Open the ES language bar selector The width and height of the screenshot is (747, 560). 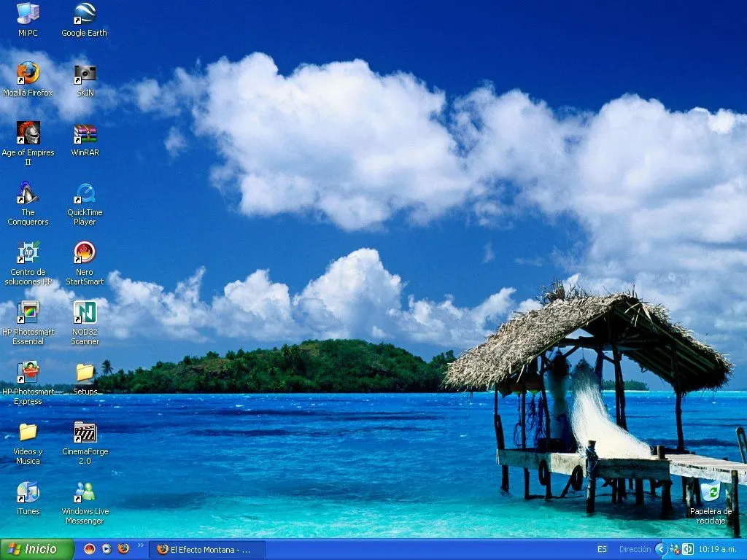click(602, 549)
